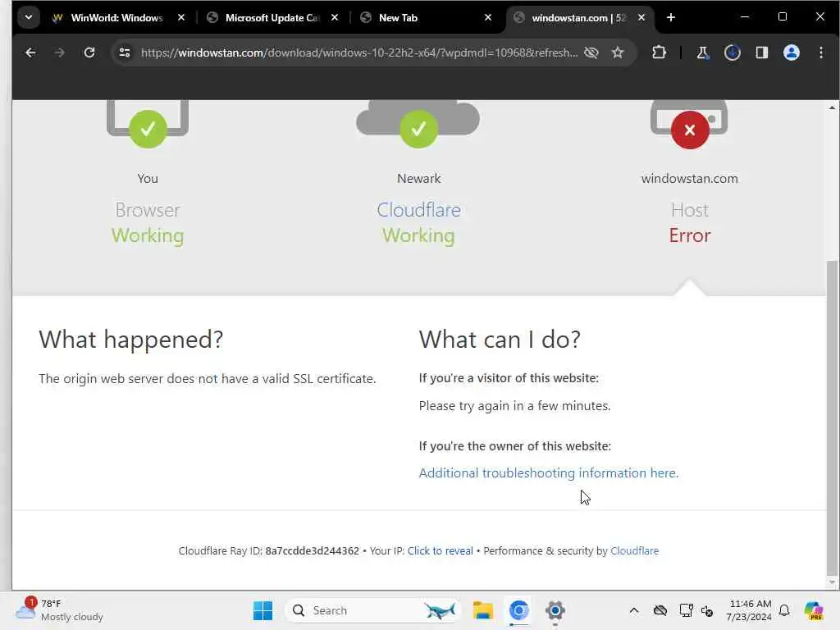Select the text 'Please try again in a few minutes.'
The image size is (840, 630).
(514, 405)
